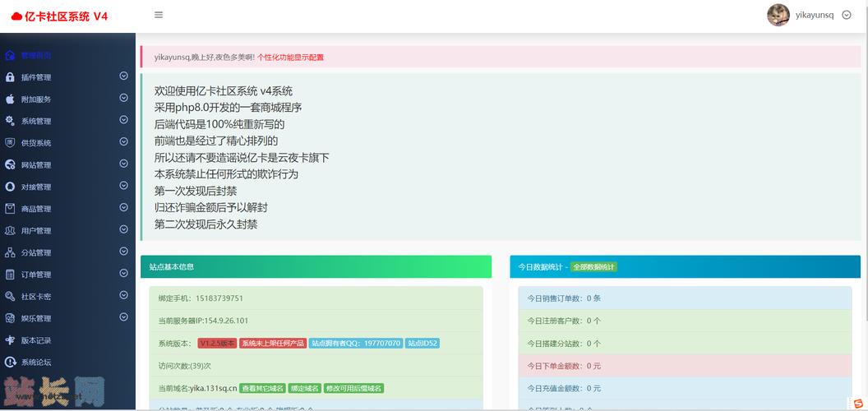
Task: Click the users icon for 用户管理
Action: (9, 230)
